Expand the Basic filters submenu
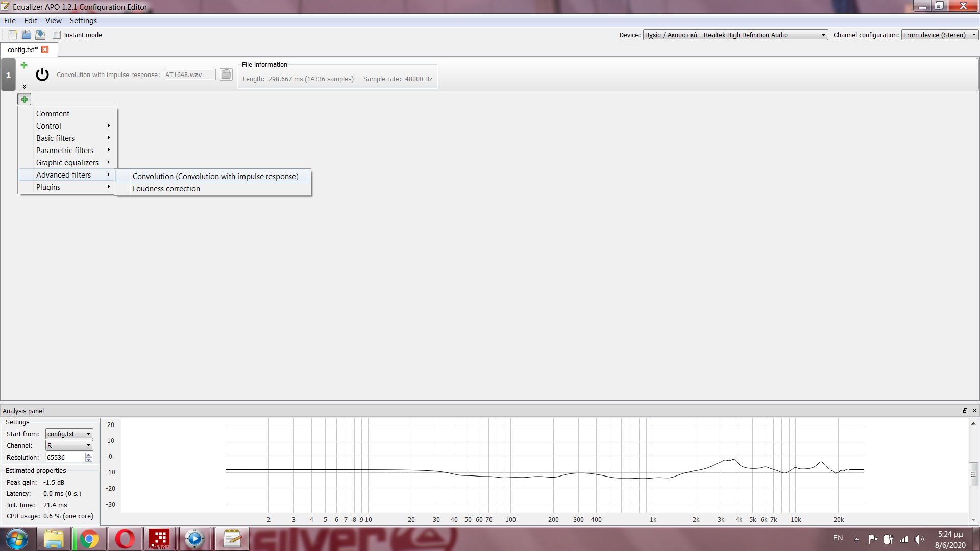The width and height of the screenshot is (980, 551). click(x=67, y=138)
